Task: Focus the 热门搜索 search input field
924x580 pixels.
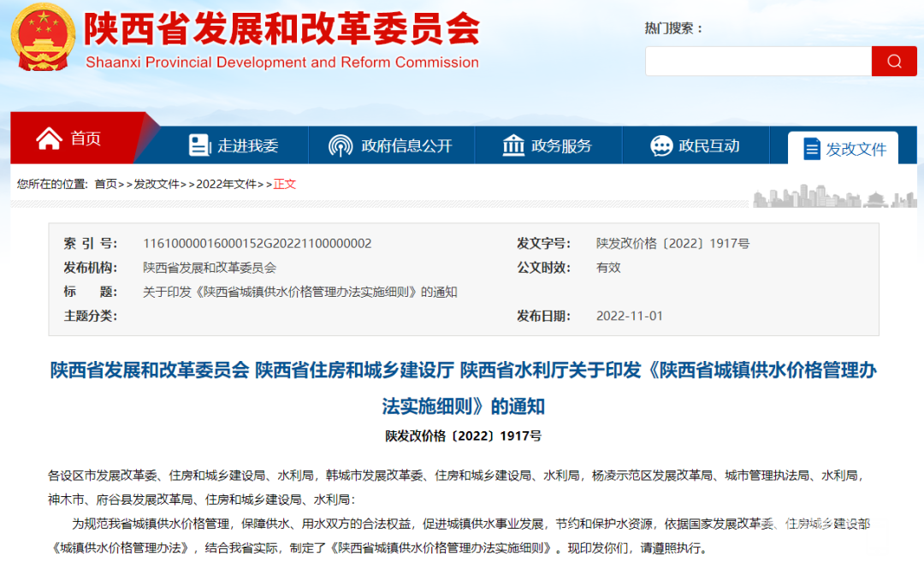Action: click(x=757, y=62)
